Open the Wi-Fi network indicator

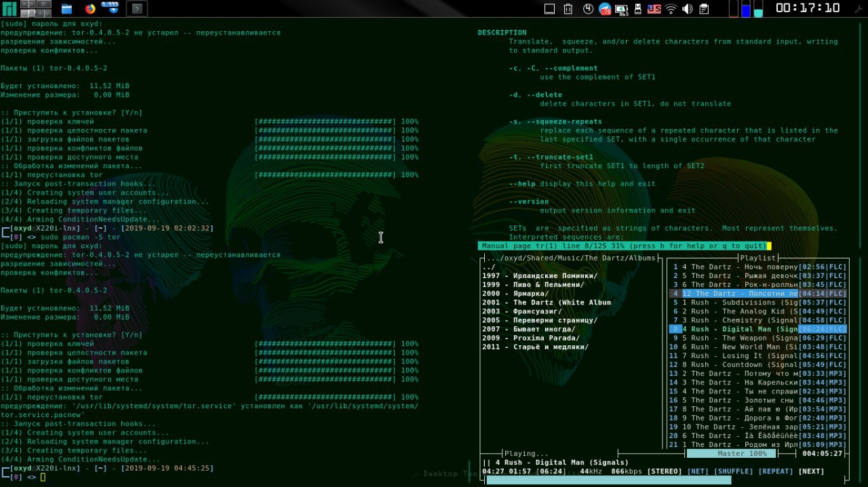point(671,9)
